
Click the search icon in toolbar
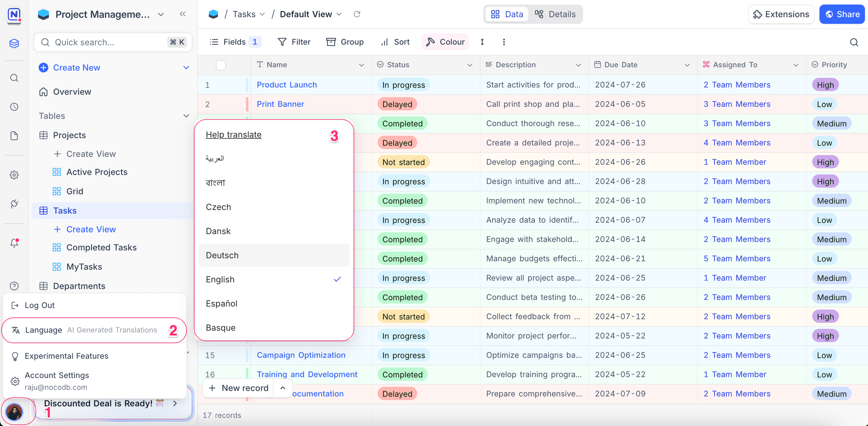tap(854, 42)
